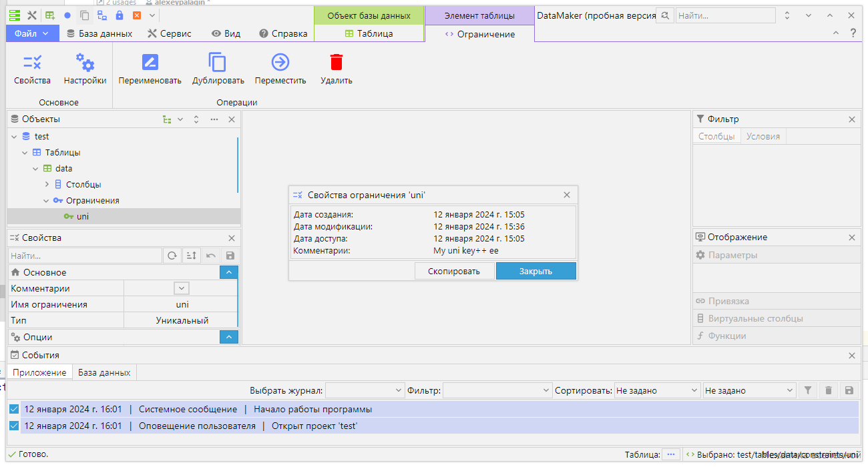
Task: Open the wrench tools quick-access icon
Action: 31,15
